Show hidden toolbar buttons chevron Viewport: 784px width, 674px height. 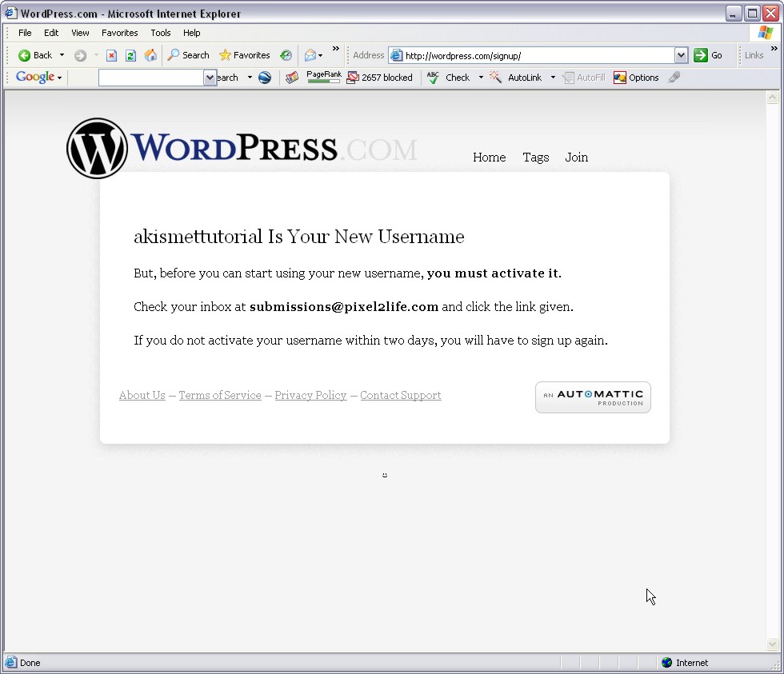[x=336, y=49]
